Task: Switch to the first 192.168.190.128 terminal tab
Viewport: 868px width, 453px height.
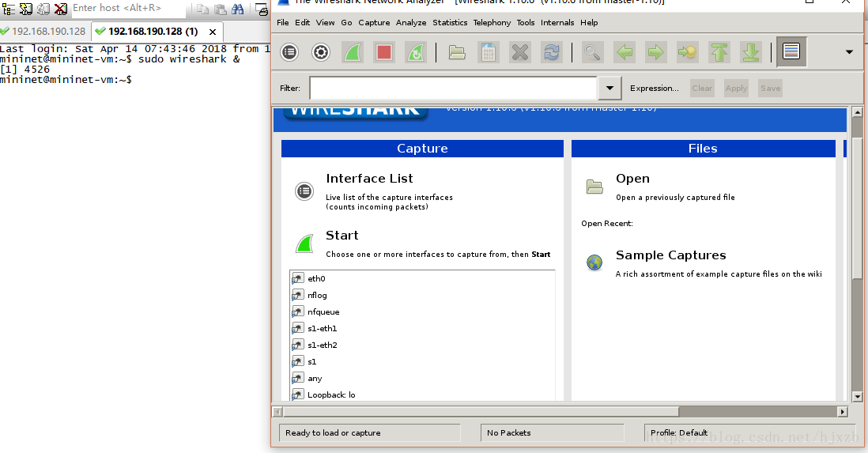Action: (x=43, y=32)
